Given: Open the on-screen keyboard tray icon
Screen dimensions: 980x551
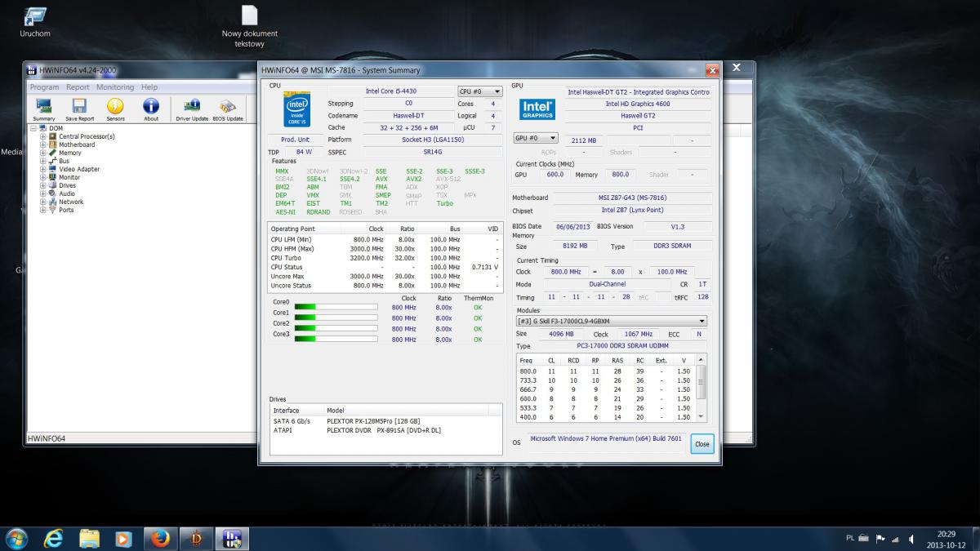Looking at the screenshot, I should (x=864, y=539).
